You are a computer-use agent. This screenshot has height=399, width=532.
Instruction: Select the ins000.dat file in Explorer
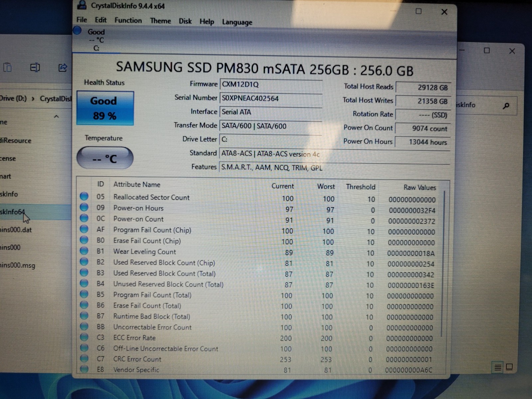(x=16, y=230)
